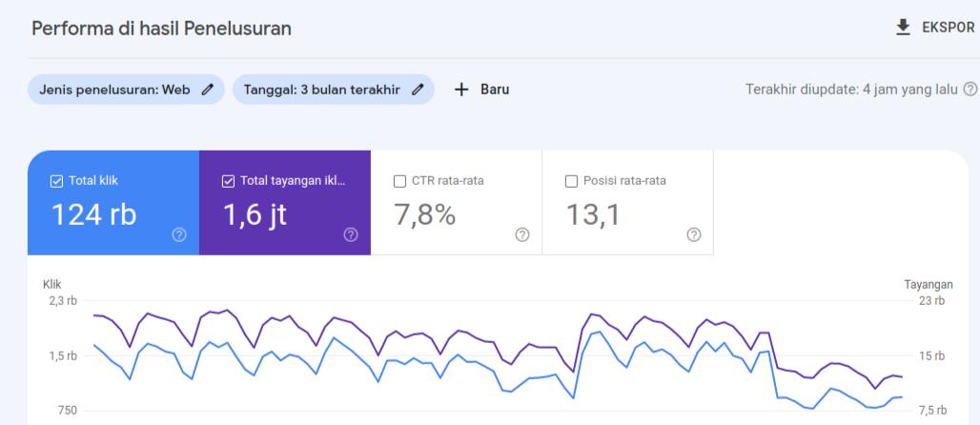Click the 2,3 rb axis value

pyautogui.click(x=63, y=301)
